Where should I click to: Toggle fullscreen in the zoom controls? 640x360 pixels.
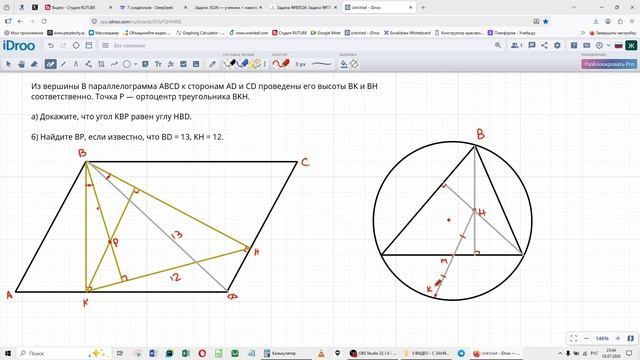[573, 338]
